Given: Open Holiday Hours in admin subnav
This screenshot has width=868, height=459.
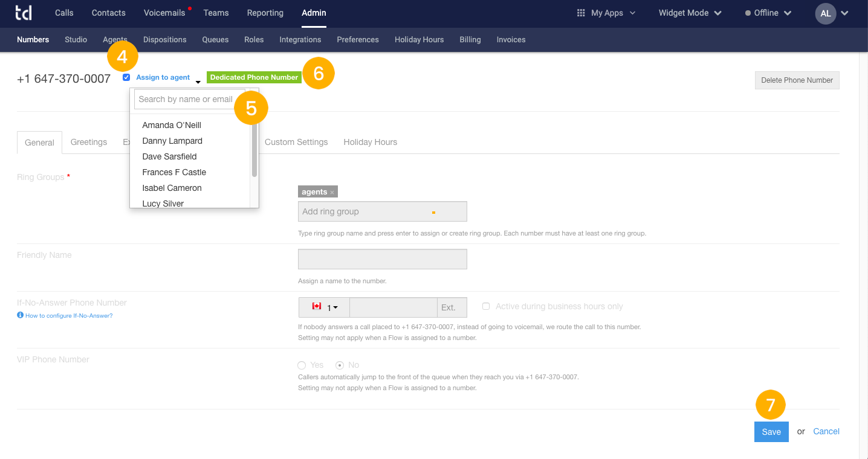Looking at the screenshot, I should tap(419, 39).
